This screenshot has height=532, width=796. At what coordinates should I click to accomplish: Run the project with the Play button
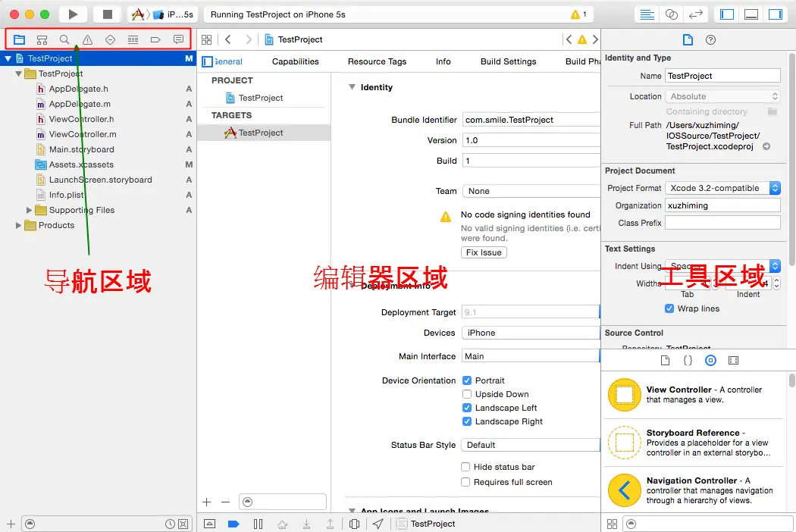[73, 14]
